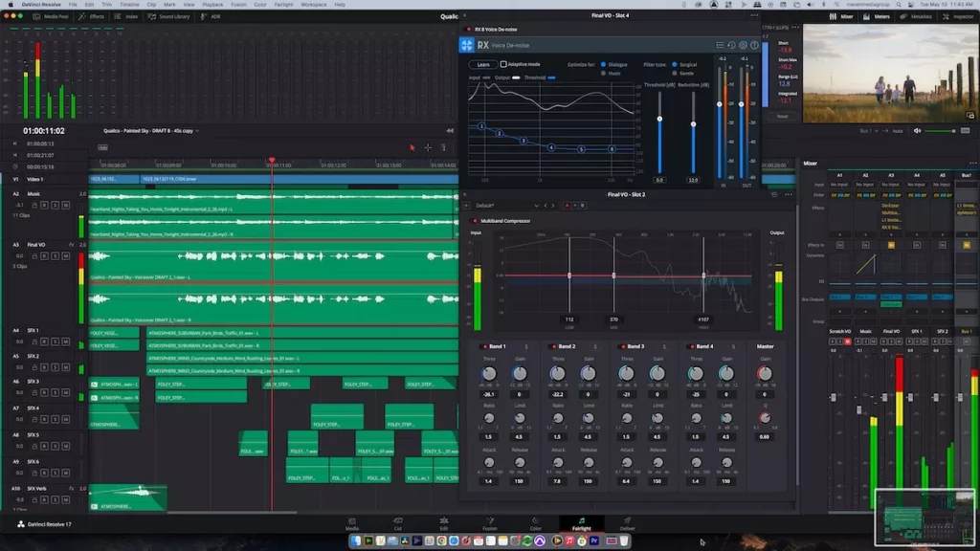The image size is (980, 551).
Task: Open the Effects library panel
Action: pyautogui.click(x=92, y=16)
